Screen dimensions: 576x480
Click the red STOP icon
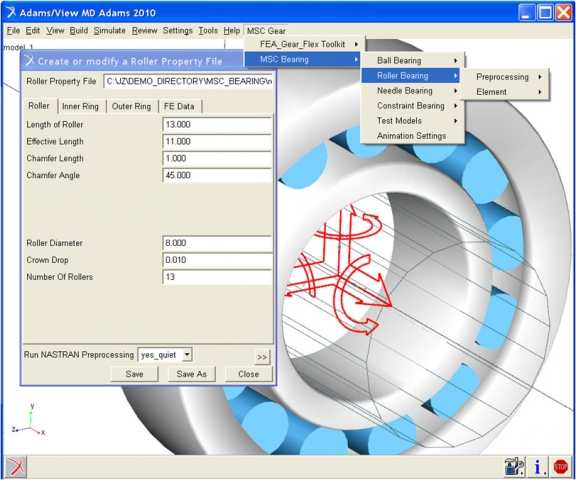click(x=560, y=467)
